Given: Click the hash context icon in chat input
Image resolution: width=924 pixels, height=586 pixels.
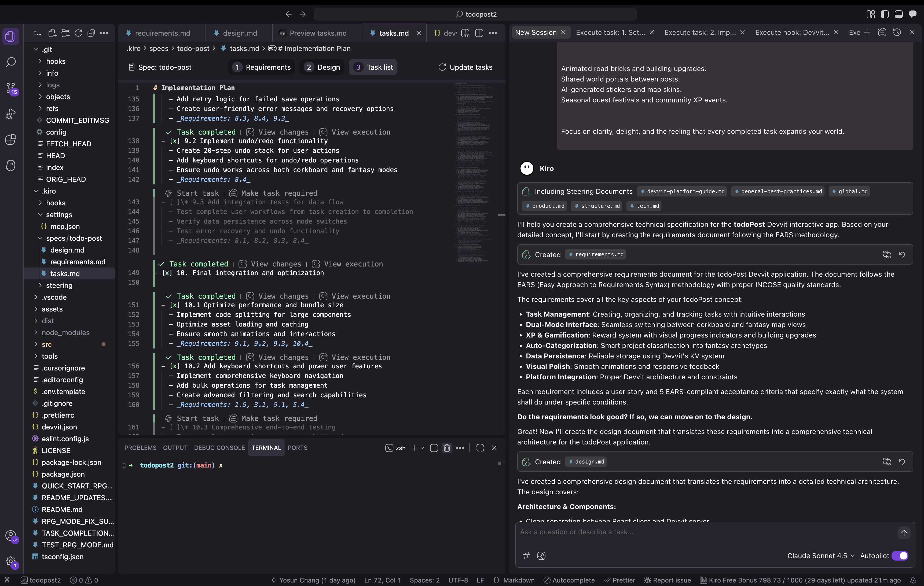Looking at the screenshot, I should coord(526,556).
